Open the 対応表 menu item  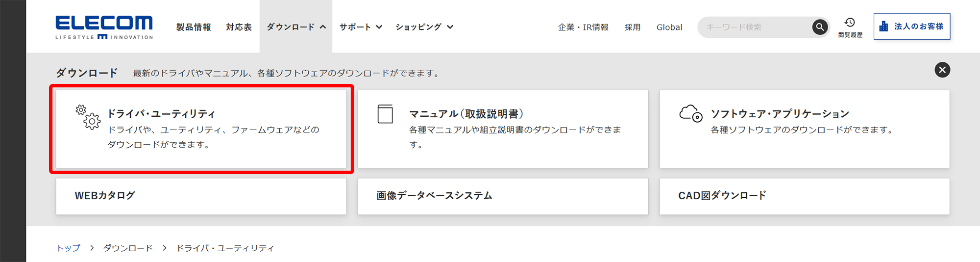click(x=239, y=27)
